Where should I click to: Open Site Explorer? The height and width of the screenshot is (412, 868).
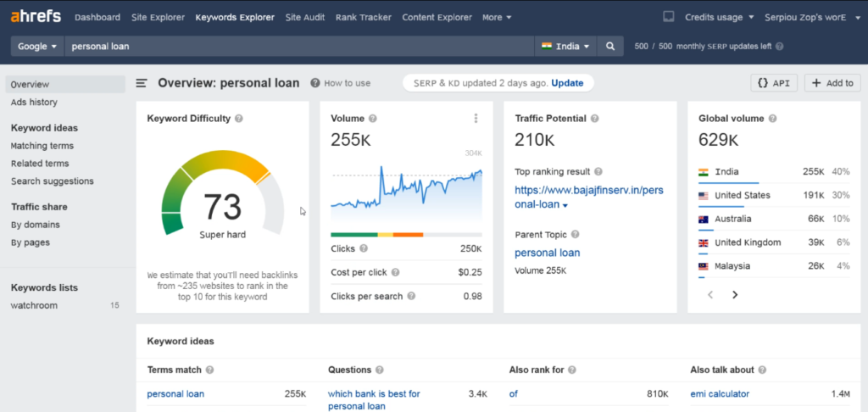pos(158,17)
